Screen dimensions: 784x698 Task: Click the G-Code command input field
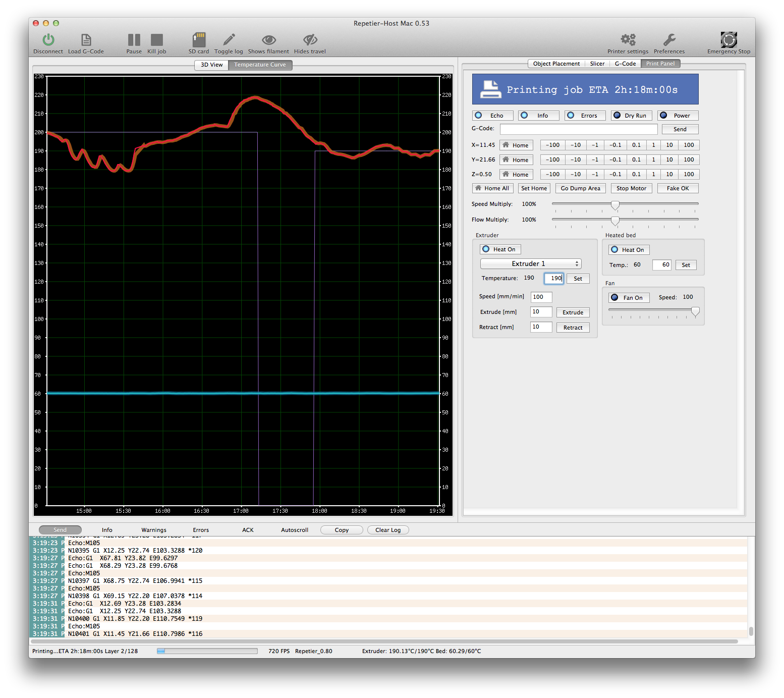(x=578, y=129)
